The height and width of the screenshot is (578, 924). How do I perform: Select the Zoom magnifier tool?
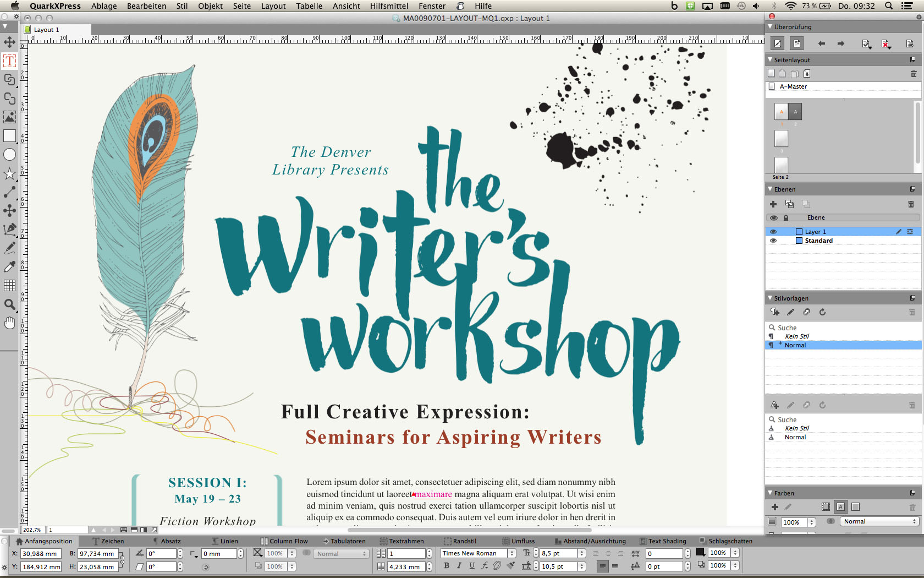[x=9, y=304]
